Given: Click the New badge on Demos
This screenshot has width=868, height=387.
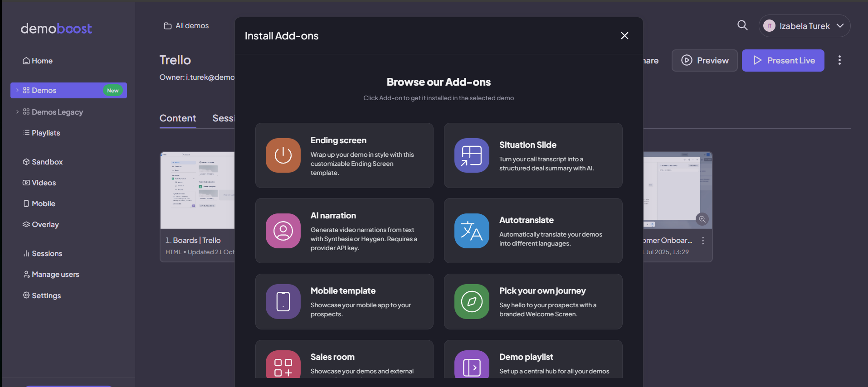Looking at the screenshot, I should point(113,91).
